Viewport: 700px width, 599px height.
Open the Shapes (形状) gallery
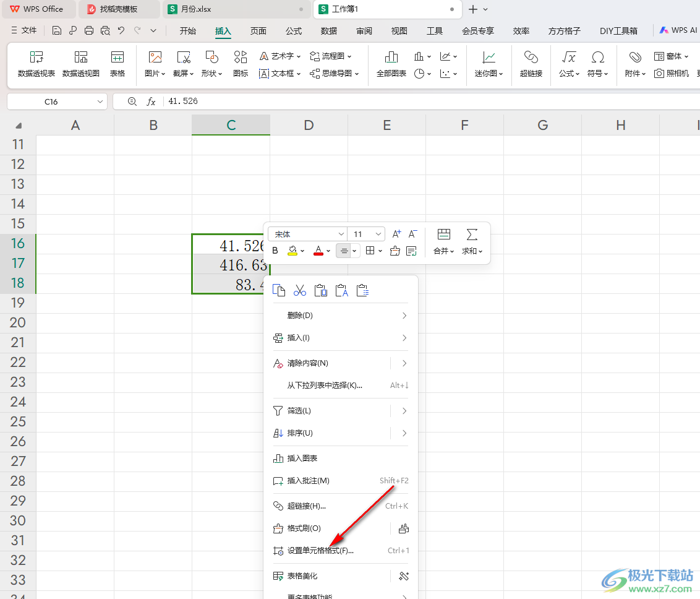(x=211, y=64)
